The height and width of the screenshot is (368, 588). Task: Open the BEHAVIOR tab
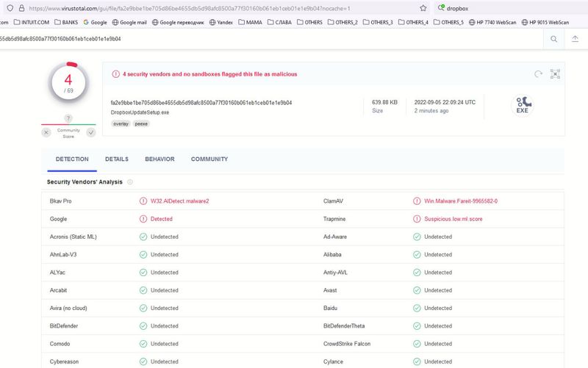pyautogui.click(x=159, y=159)
